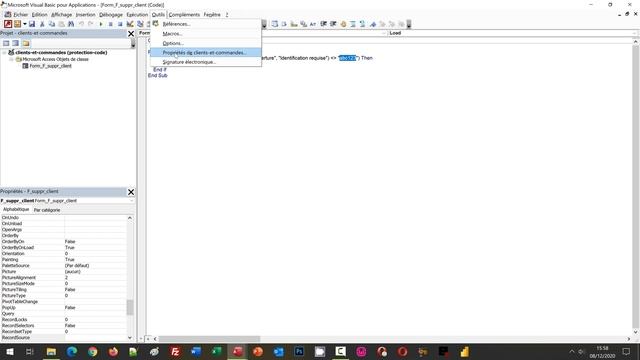Collapse Microsoft Access Objets de classe folder
Viewport: 640px width, 360px height.
pyautogui.click(x=11, y=59)
